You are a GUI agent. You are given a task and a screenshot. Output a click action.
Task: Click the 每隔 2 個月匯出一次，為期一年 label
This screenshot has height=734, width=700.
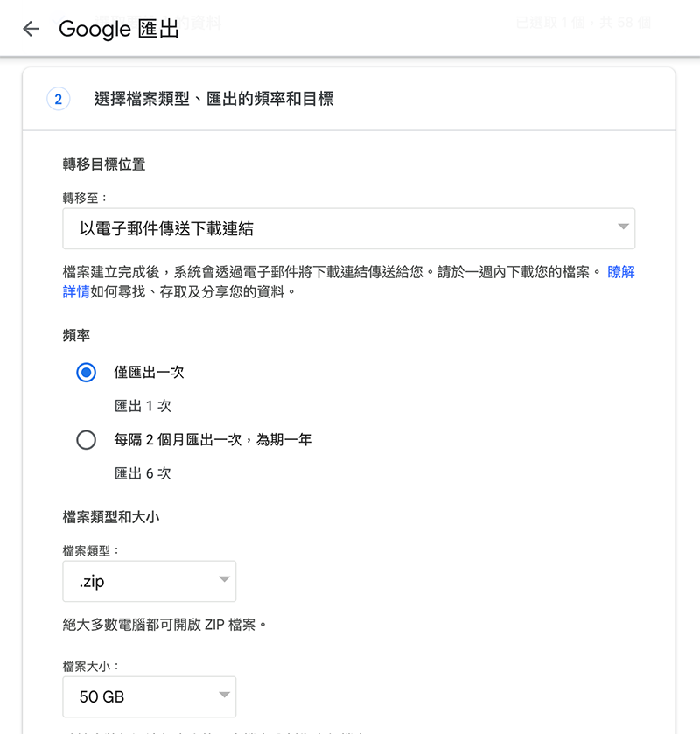pos(213,439)
